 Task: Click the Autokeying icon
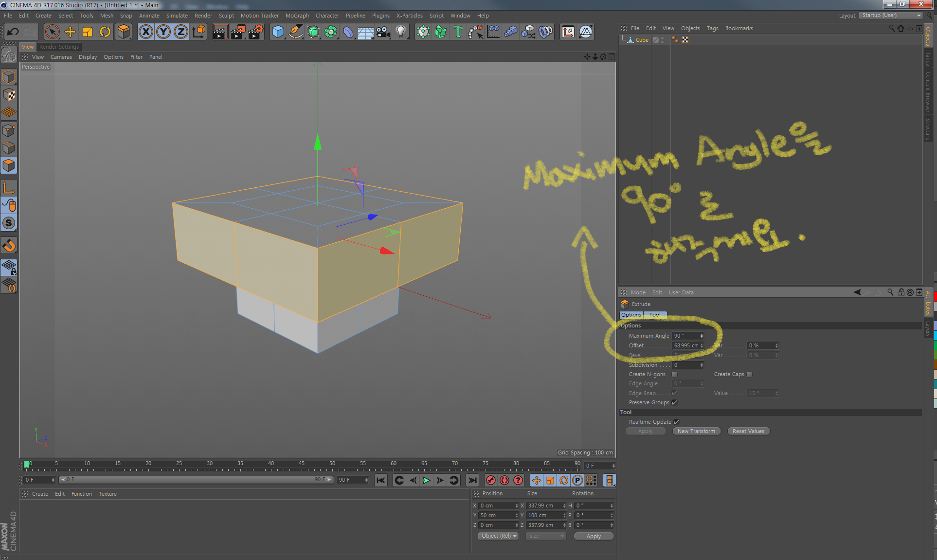(x=505, y=480)
